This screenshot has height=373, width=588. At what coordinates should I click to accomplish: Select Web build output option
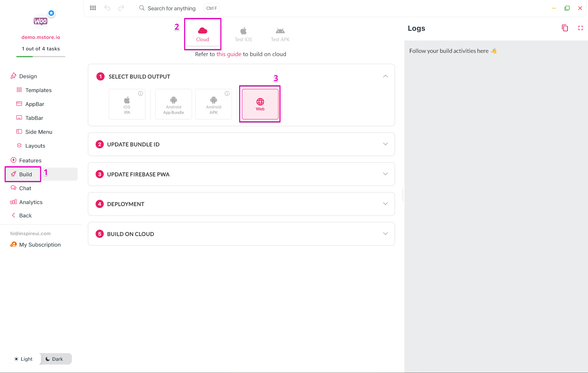pos(260,104)
